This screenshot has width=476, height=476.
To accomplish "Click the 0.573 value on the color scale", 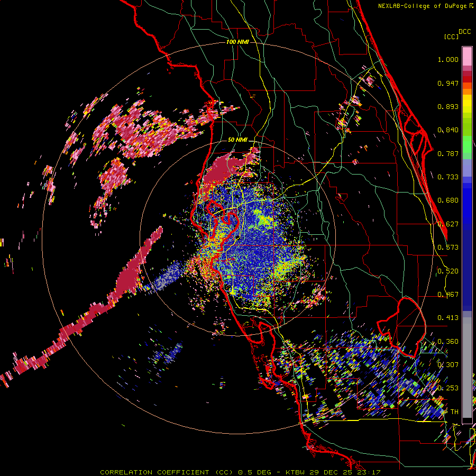I will tap(448, 248).
